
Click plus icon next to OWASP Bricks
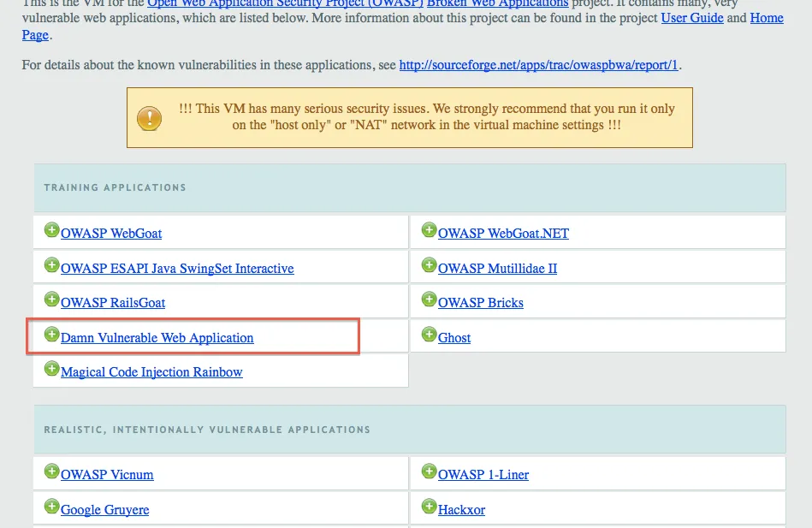coord(429,300)
